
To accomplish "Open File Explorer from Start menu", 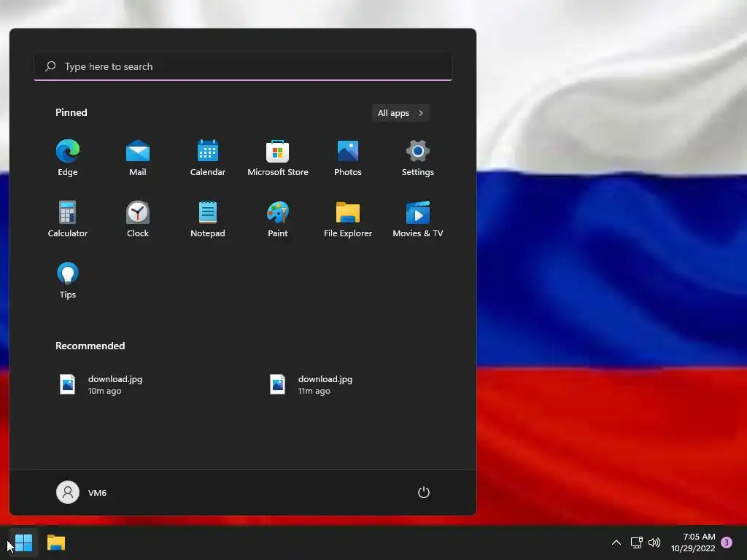I will [348, 219].
